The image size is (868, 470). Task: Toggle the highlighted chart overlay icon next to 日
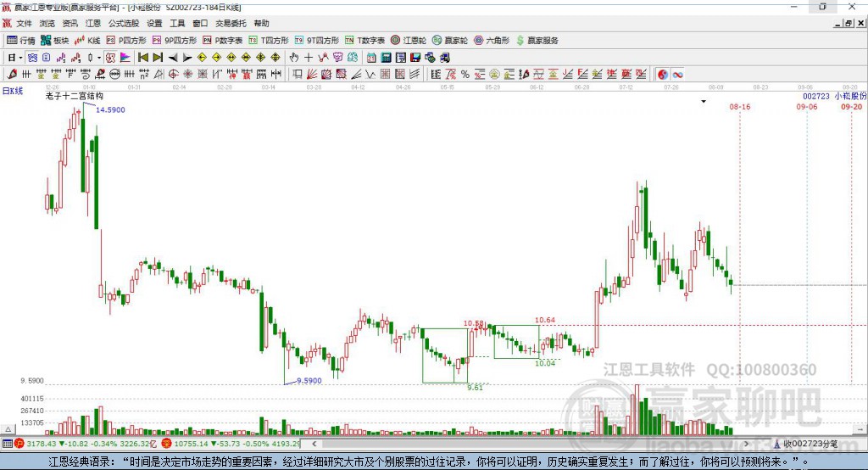click(x=32, y=58)
